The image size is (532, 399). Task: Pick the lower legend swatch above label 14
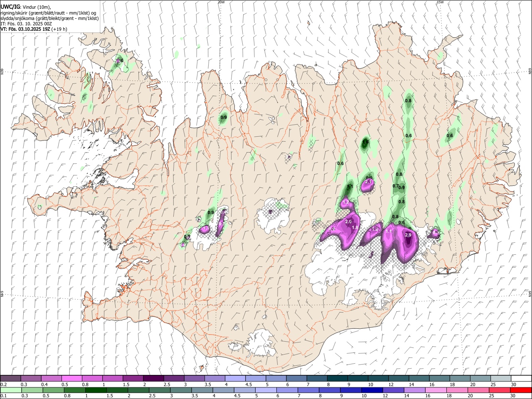click(415, 390)
